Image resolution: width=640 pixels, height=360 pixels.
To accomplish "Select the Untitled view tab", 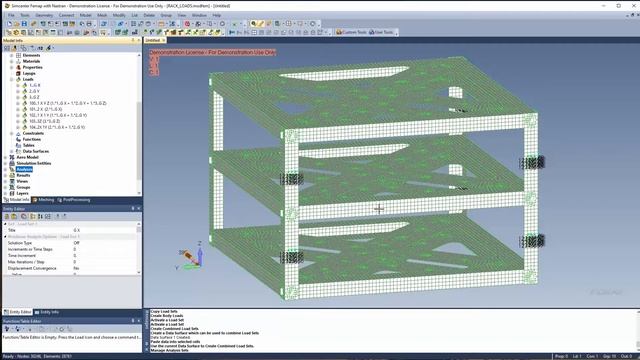I will pyautogui.click(x=155, y=40).
